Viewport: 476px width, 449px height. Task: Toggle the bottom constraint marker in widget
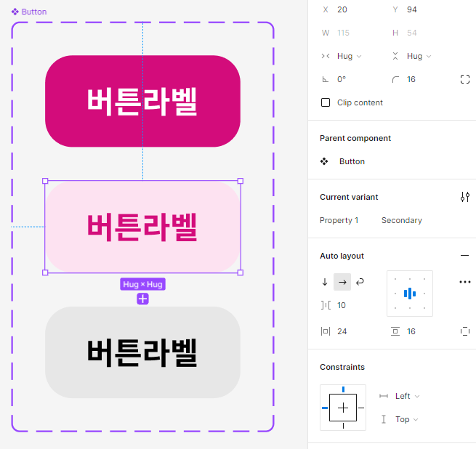coord(343,426)
